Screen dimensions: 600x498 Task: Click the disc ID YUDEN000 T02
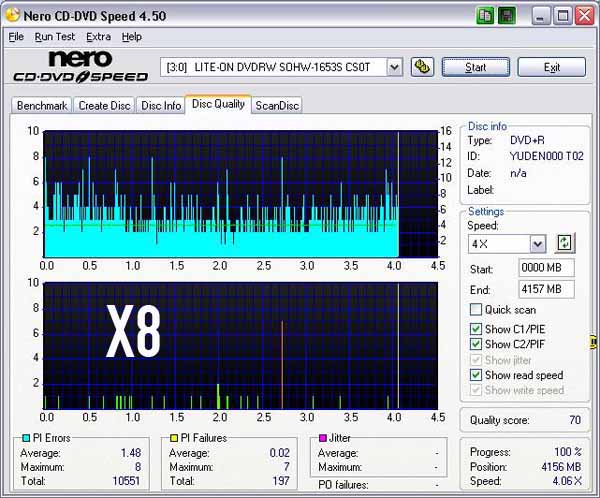point(546,156)
